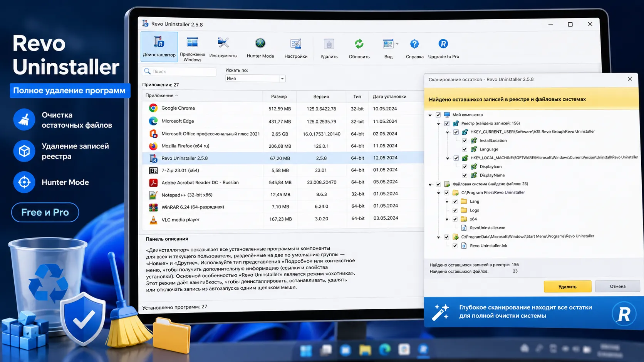Viewport: 644px width, 362px height.
Task: Click the Поиск search field
Action: [x=179, y=72]
